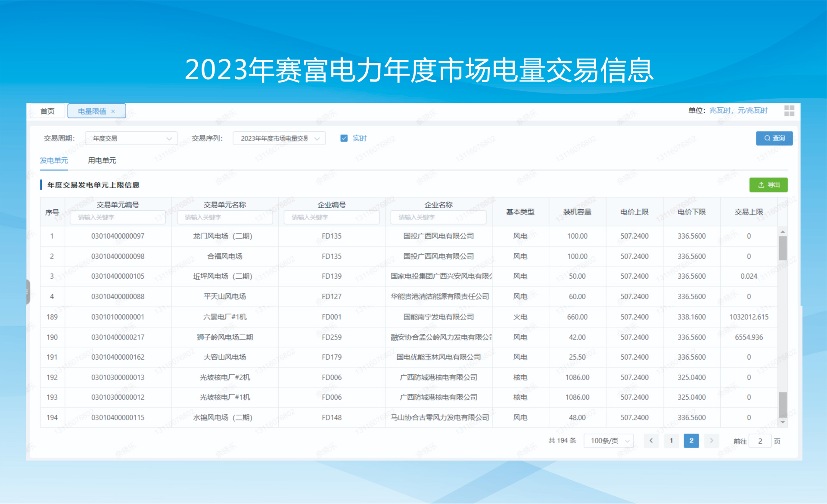The height and width of the screenshot is (504, 827).
Task: Select cell 03010400000097
Action: 118,236
